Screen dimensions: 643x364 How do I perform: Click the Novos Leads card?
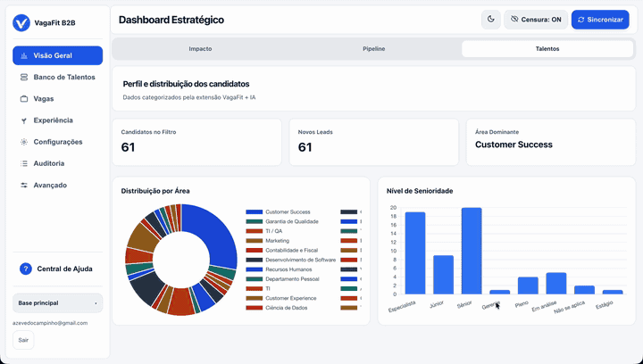click(374, 142)
